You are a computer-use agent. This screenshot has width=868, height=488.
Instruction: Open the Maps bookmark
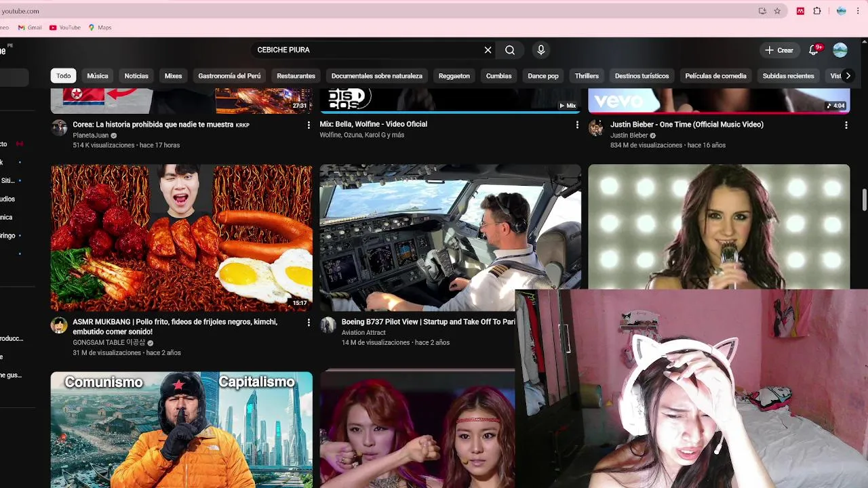pyautogui.click(x=100, y=28)
